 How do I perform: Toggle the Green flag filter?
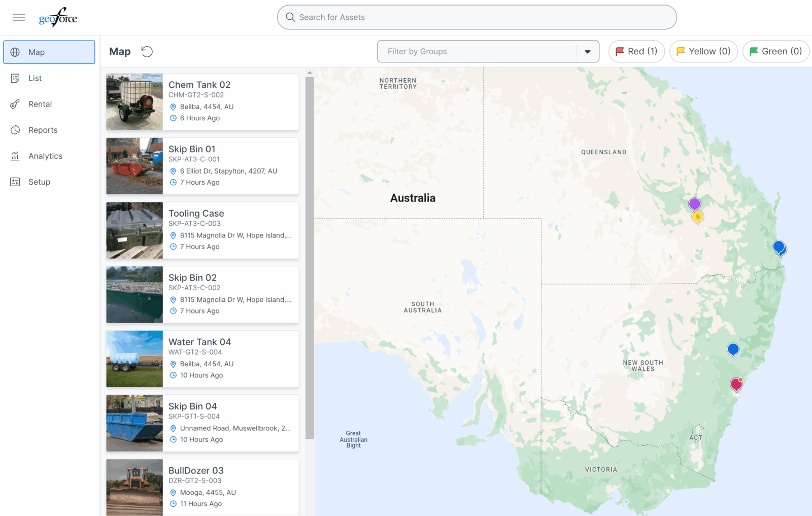(775, 51)
